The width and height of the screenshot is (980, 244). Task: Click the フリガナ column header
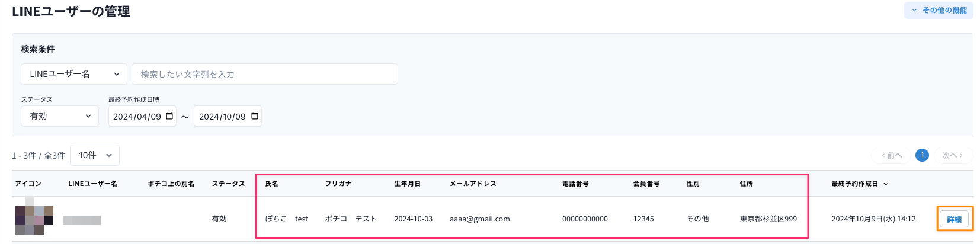[x=338, y=184]
